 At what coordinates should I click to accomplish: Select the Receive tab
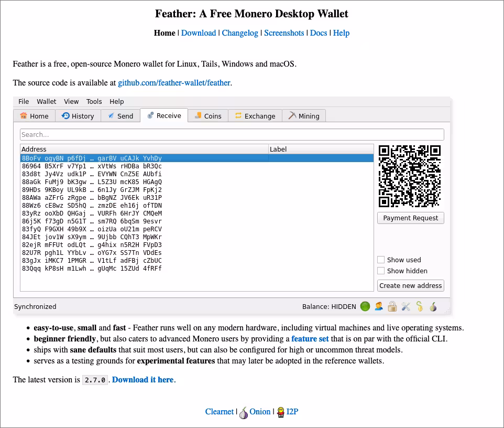164,115
